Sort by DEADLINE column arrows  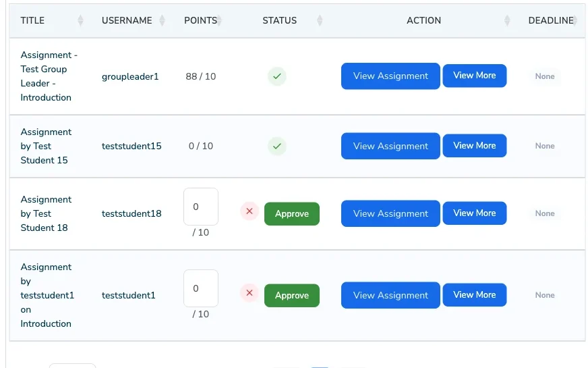(x=576, y=20)
